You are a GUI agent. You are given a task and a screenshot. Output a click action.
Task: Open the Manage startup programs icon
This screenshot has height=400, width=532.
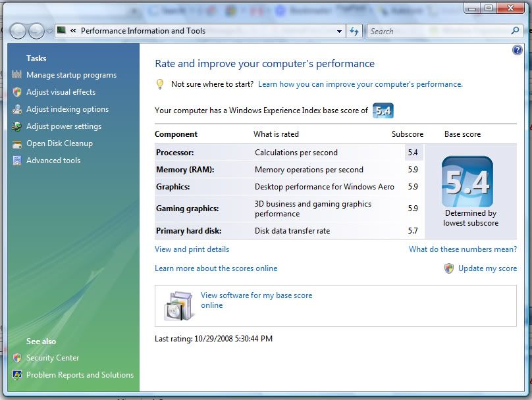click(16, 74)
